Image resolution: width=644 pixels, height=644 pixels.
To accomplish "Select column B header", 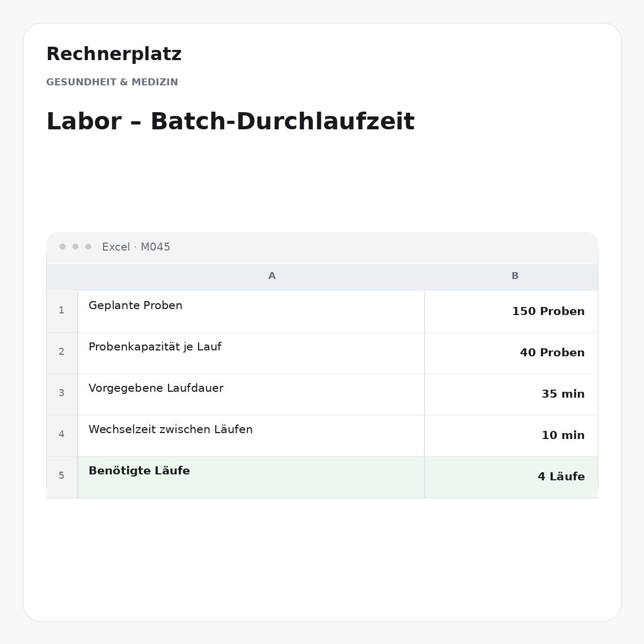I will tap(511, 276).
